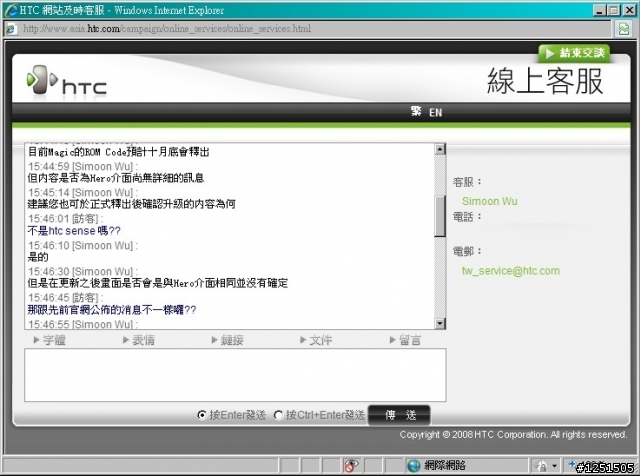This screenshot has height=476, width=640.
Task: Click the page icon in the address bar
Action: [11, 29]
